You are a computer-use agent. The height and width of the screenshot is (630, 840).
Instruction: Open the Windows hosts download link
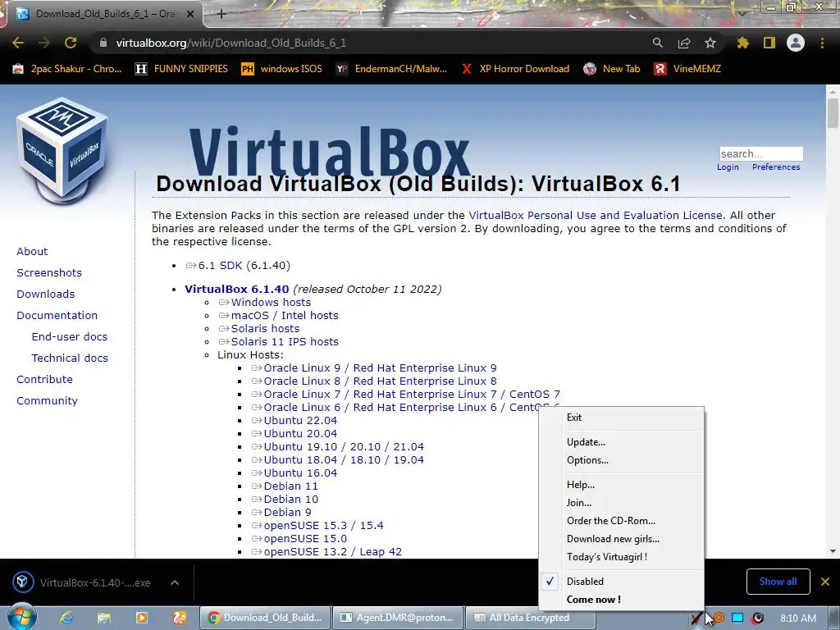click(x=271, y=302)
